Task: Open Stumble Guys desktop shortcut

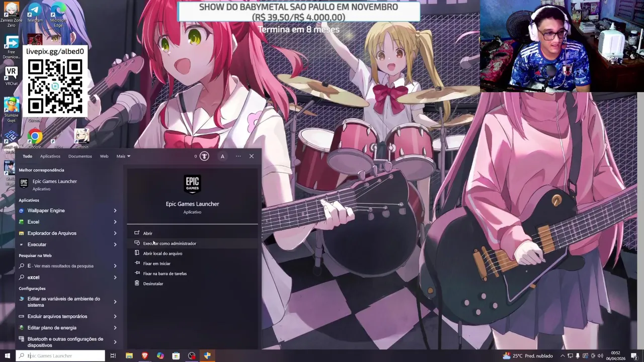Action: [x=11, y=110]
